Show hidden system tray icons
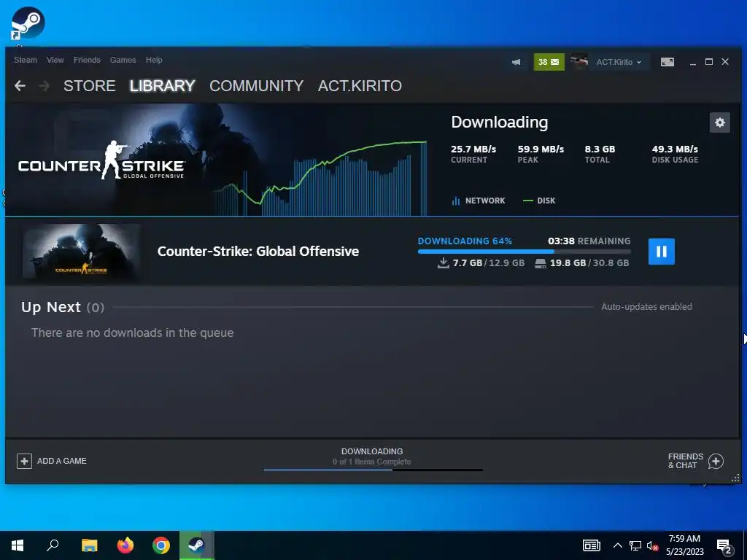The height and width of the screenshot is (560, 747). [617, 545]
